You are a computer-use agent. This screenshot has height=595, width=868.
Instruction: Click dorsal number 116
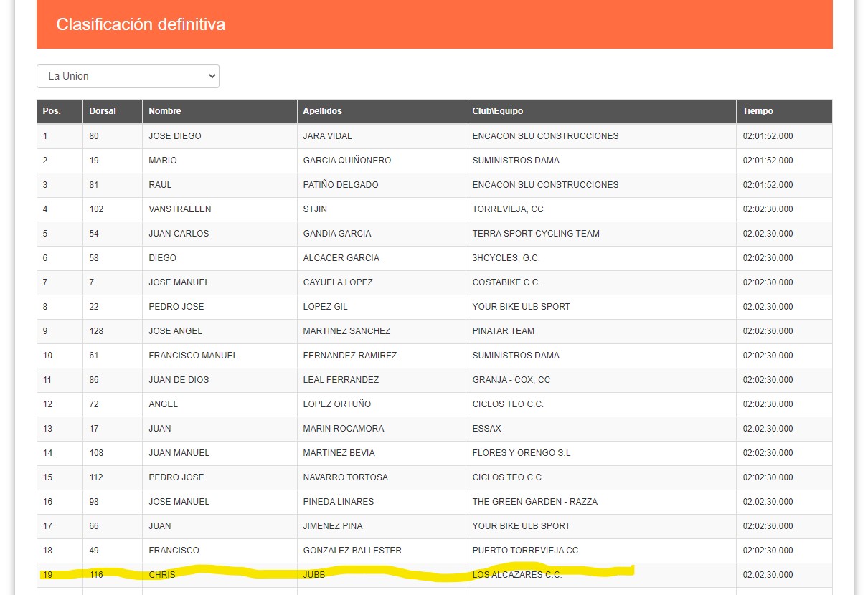pyautogui.click(x=96, y=575)
